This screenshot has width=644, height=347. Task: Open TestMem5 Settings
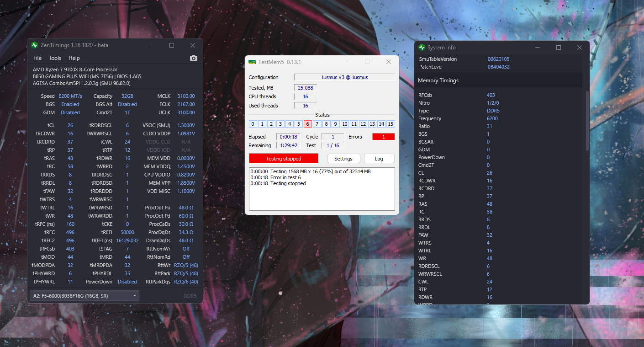tap(343, 159)
